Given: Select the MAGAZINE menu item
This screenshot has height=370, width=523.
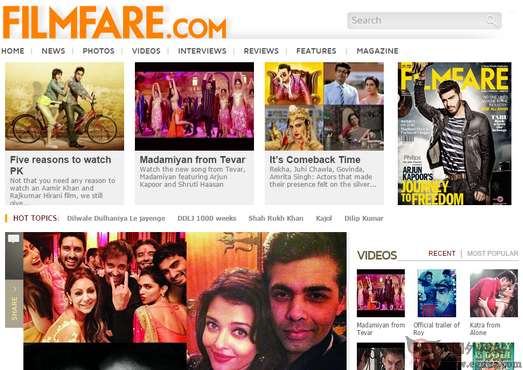Looking at the screenshot, I should point(377,51).
